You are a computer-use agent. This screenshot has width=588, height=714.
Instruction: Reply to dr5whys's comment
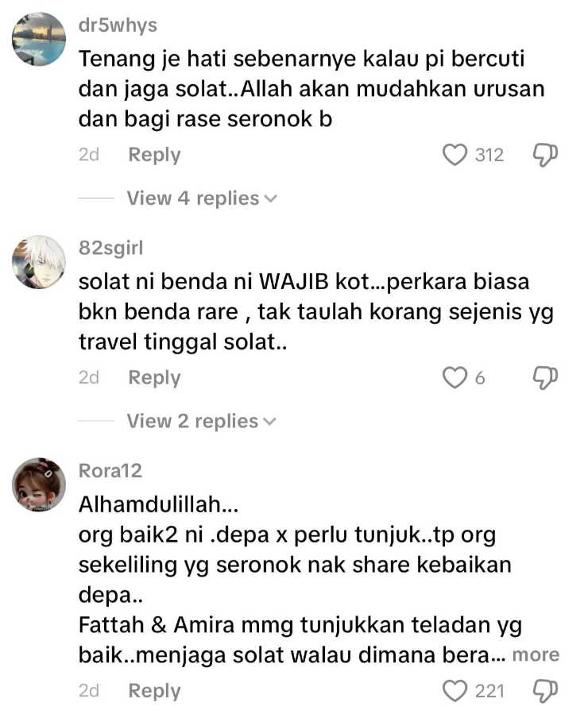pos(154,155)
